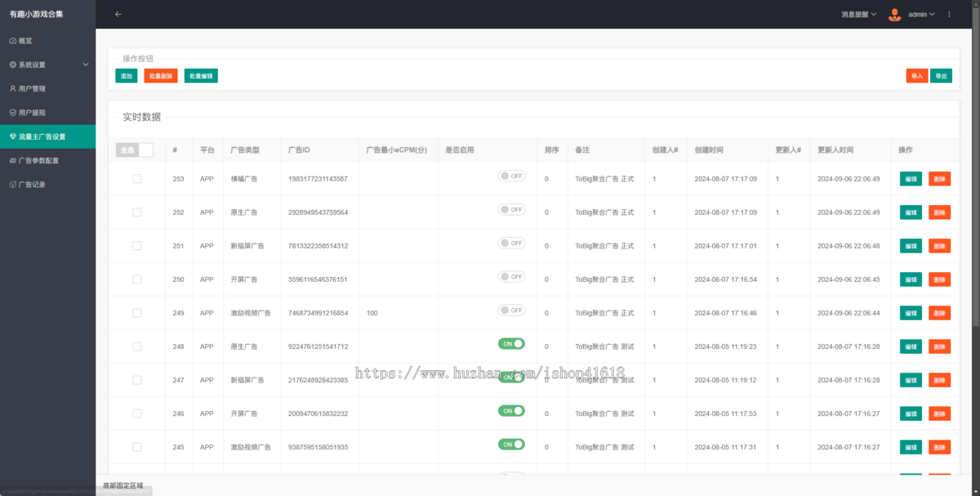Open 用户提现 shield icon item
The image size is (980, 496).
coord(12,112)
